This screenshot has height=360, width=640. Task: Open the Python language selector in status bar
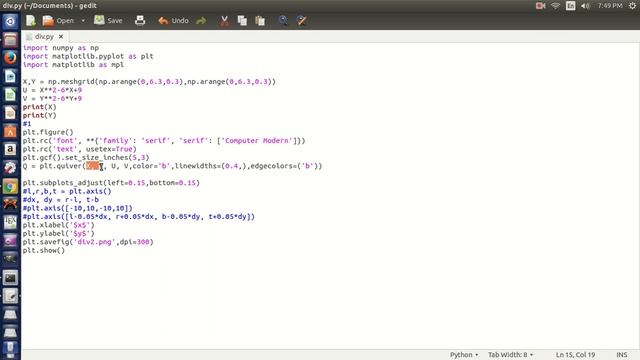pos(464,355)
